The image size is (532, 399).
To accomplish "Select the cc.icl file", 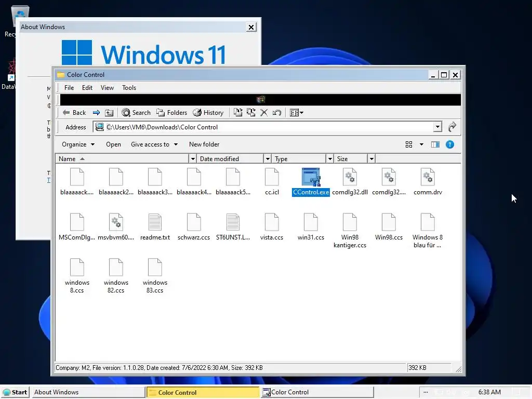I will click(272, 182).
